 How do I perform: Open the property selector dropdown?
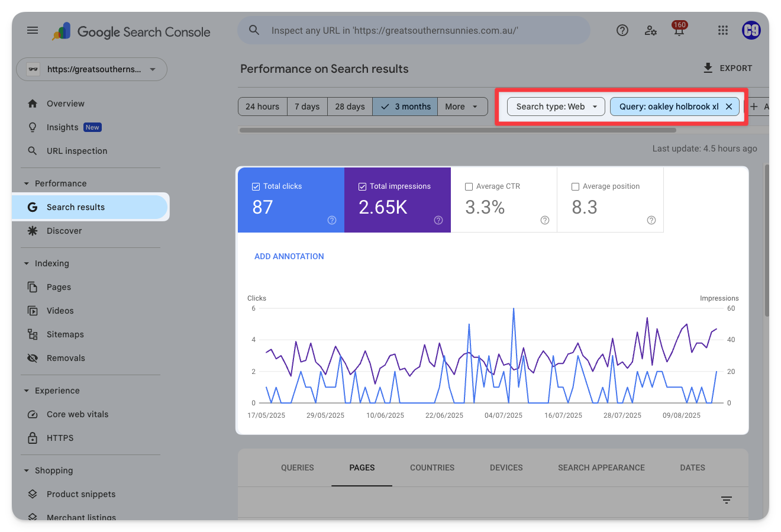click(92, 69)
